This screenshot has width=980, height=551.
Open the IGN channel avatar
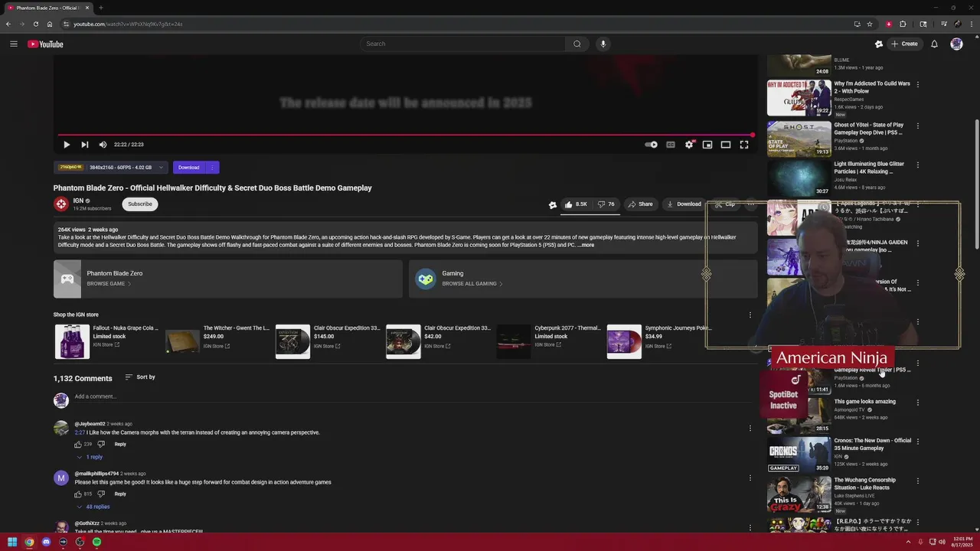pyautogui.click(x=61, y=204)
